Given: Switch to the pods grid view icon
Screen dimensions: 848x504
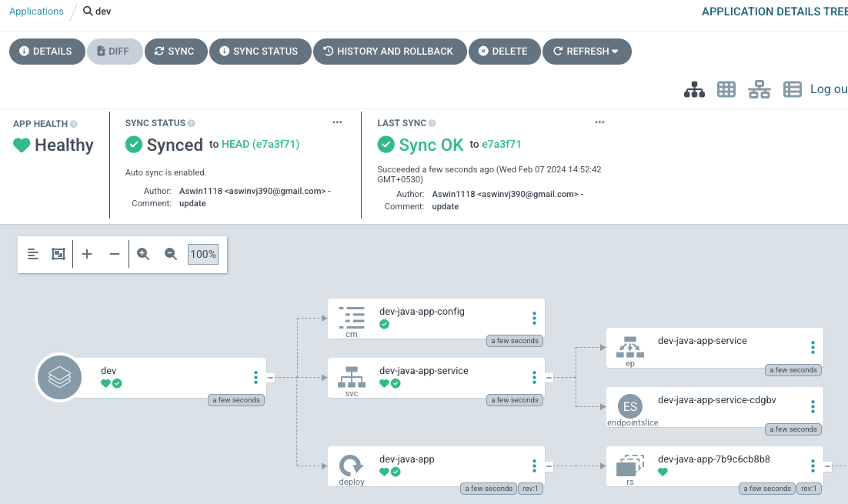Looking at the screenshot, I should point(726,88).
